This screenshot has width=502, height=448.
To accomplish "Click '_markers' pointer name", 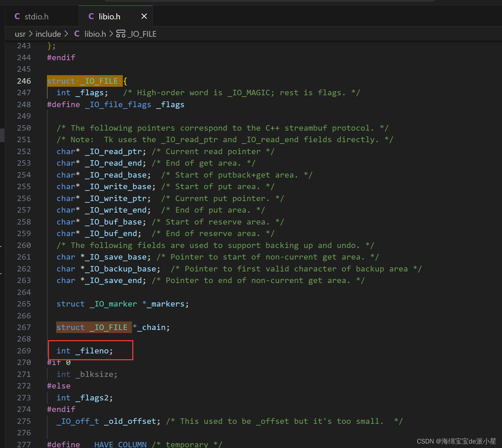I will point(166,304).
